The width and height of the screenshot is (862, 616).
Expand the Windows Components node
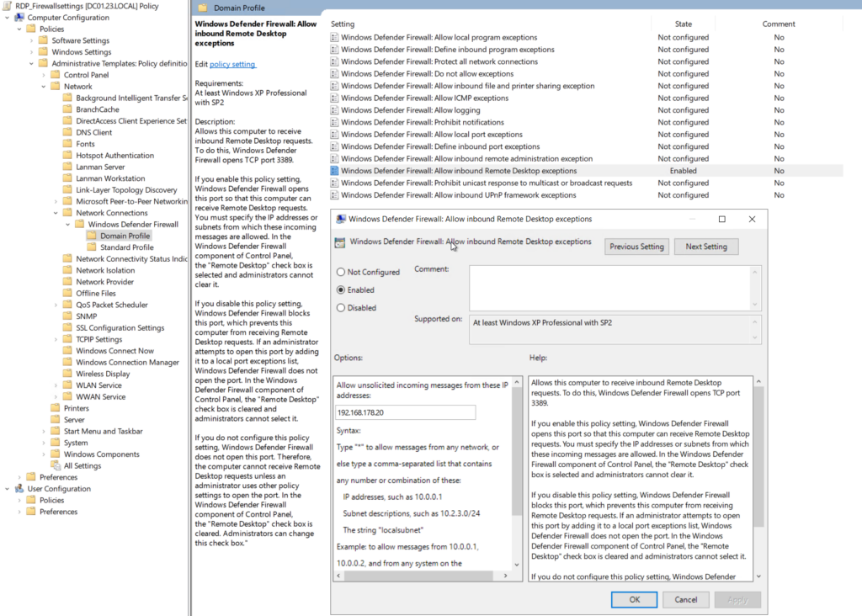(x=44, y=454)
